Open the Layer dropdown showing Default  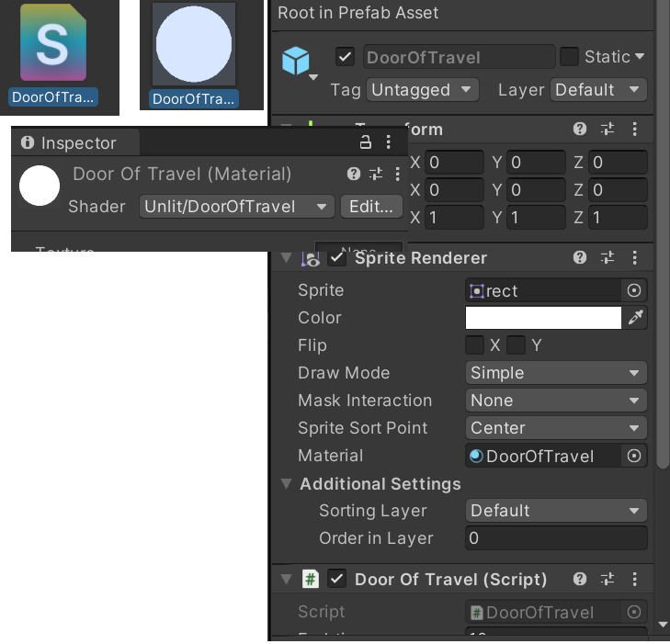[x=598, y=90]
